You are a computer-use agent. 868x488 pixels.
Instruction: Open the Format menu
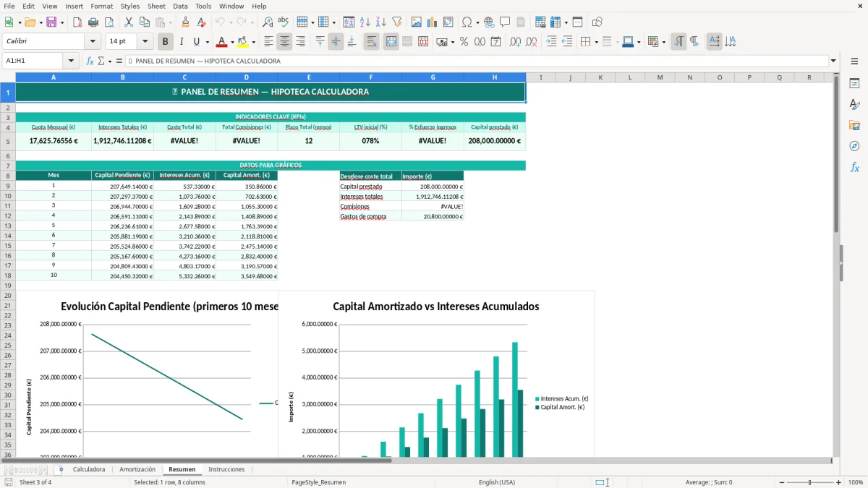coord(102,6)
